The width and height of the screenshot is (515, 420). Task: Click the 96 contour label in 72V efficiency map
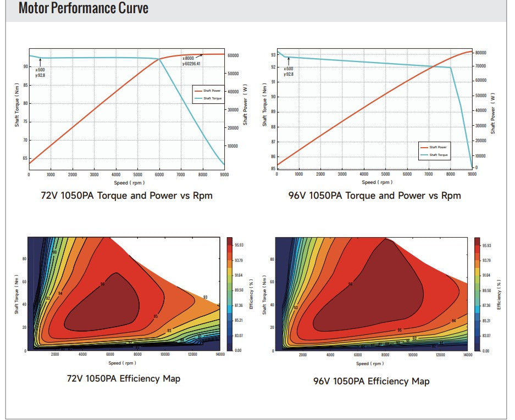click(x=102, y=284)
